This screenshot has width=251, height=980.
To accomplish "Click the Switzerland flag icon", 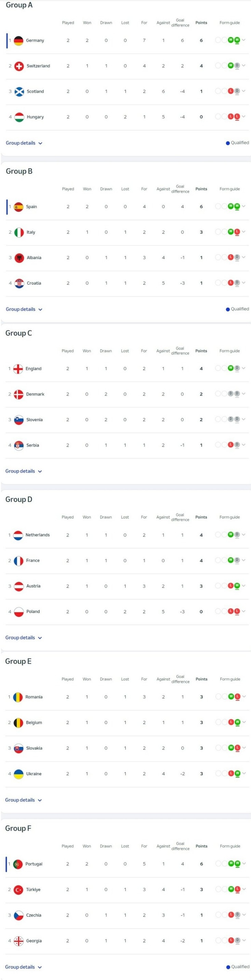I will [19, 66].
